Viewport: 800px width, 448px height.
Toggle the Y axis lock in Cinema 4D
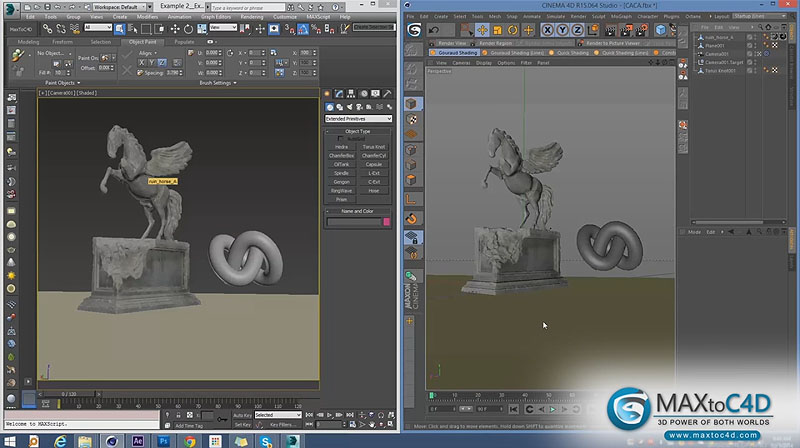pos(562,30)
